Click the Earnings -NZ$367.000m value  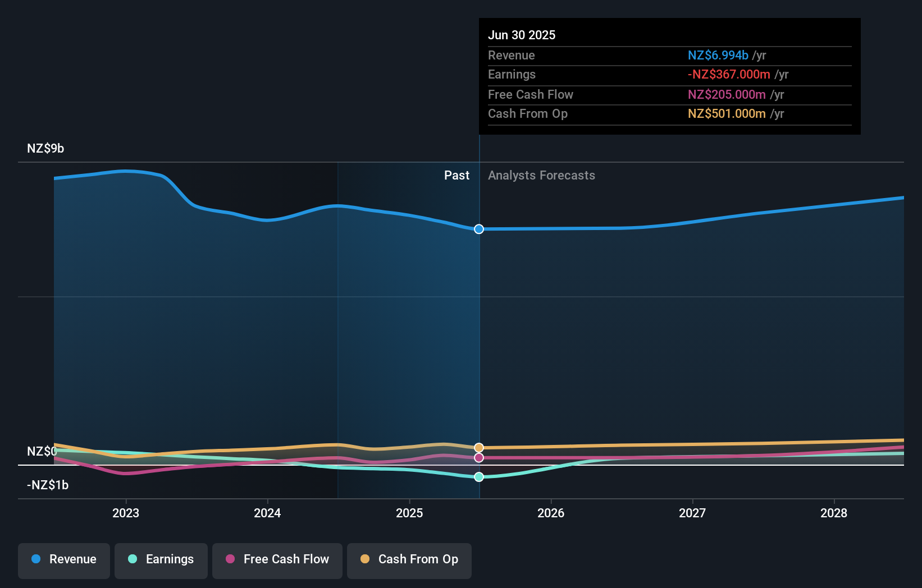tap(729, 74)
